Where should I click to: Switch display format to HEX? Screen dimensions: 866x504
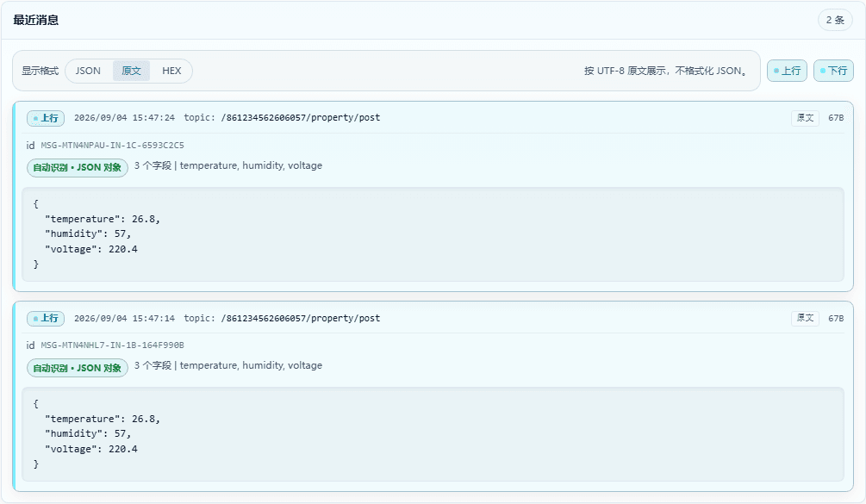(x=171, y=71)
